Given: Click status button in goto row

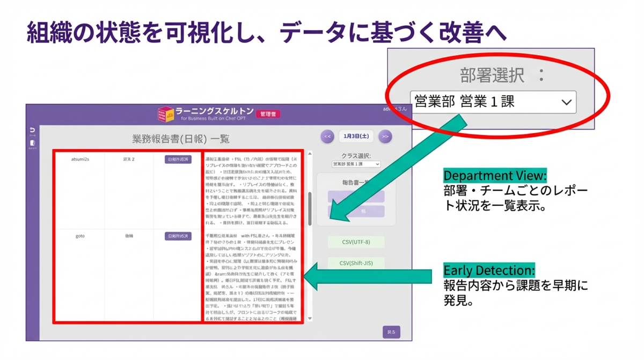Looking at the screenshot, I should coord(178,236).
